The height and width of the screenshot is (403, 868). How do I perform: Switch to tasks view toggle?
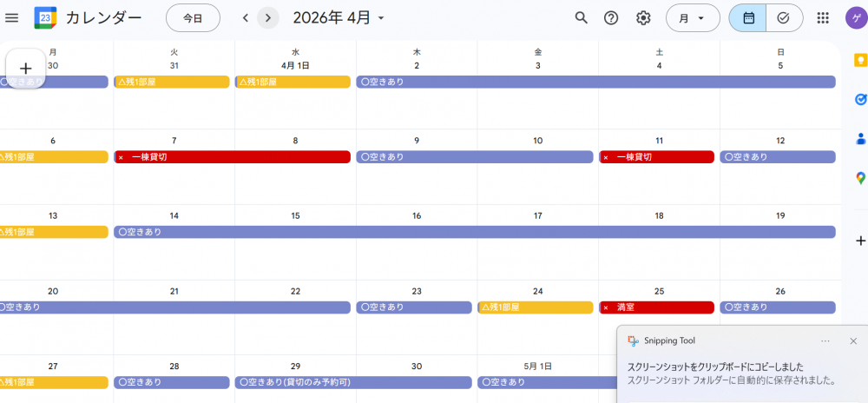[x=784, y=17]
